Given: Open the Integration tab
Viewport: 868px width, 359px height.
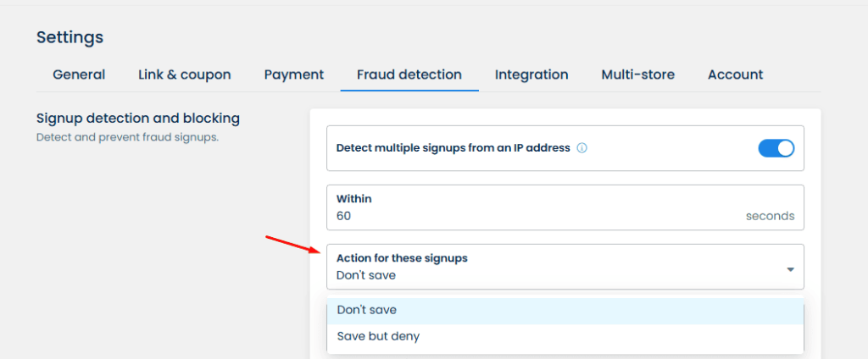Looking at the screenshot, I should pyautogui.click(x=531, y=75).
